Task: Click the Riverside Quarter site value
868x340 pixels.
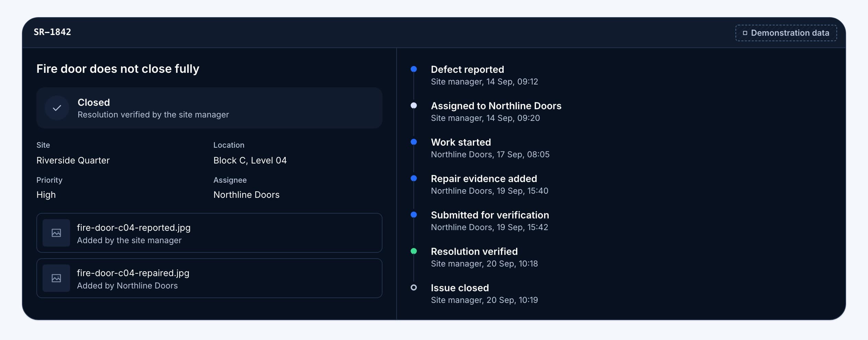Action: (x=73, y=160)
